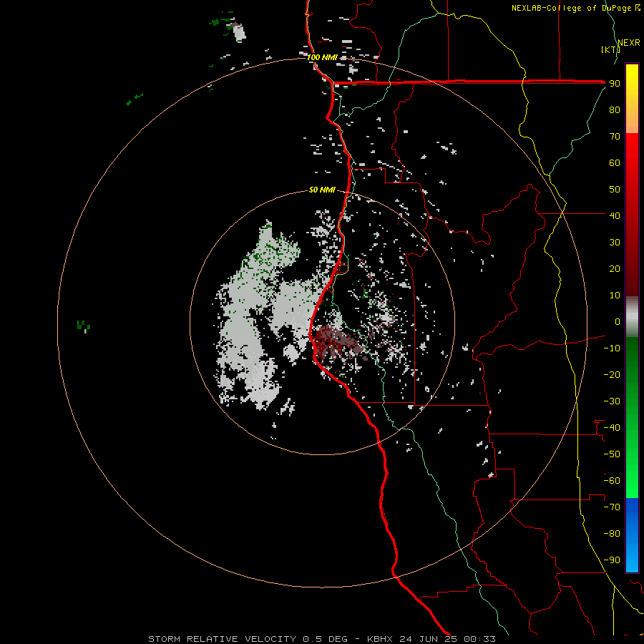Click the -20 value on the color scale
Image resolution: width=644 pixels, height=644 pixels.
tap(612, 374)
